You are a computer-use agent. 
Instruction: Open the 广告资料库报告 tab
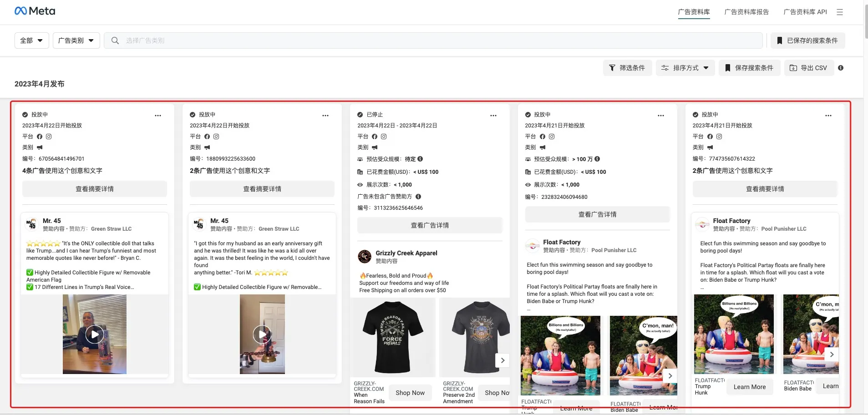pyautogui.click(x=746, y=12)
